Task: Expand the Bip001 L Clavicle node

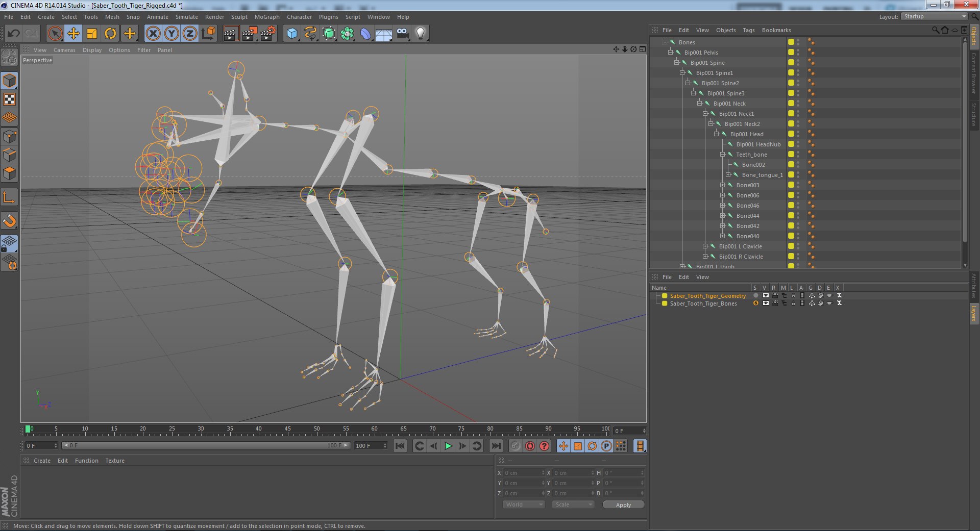Action: (705, 246)
